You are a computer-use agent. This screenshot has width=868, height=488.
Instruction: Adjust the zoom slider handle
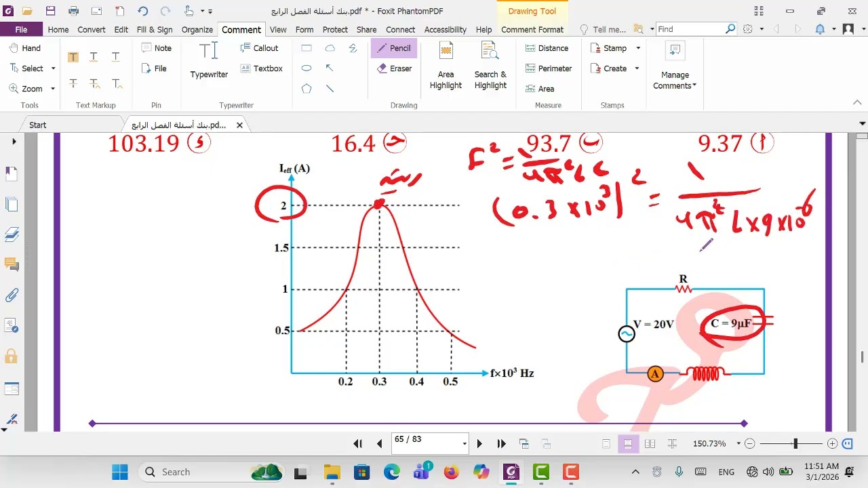point(795,444)
